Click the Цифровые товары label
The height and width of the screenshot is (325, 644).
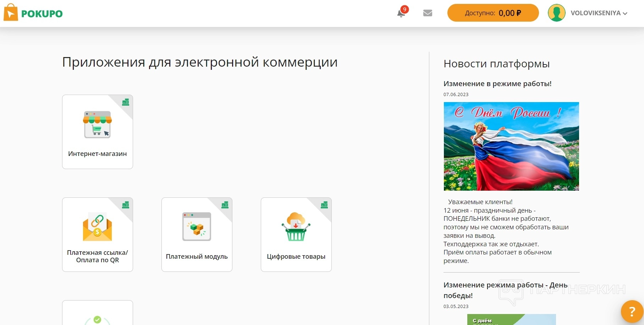296,257
